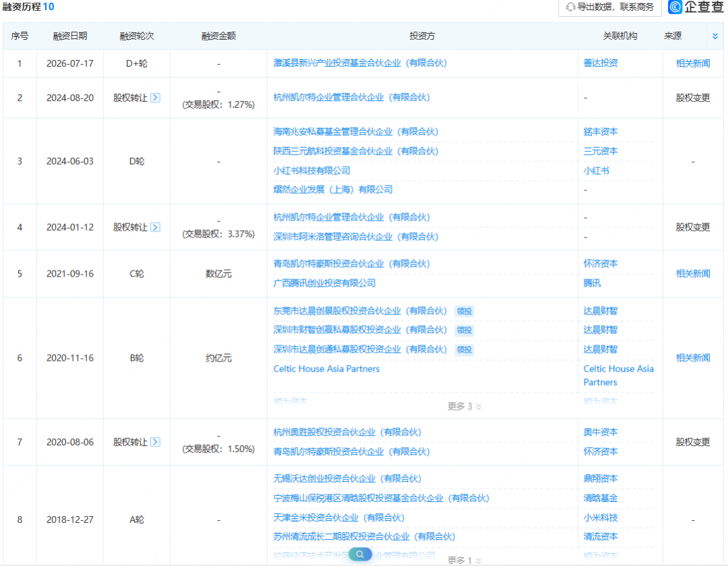
Task: Click the 融资轮次 column header
Action: click(136, 36)
